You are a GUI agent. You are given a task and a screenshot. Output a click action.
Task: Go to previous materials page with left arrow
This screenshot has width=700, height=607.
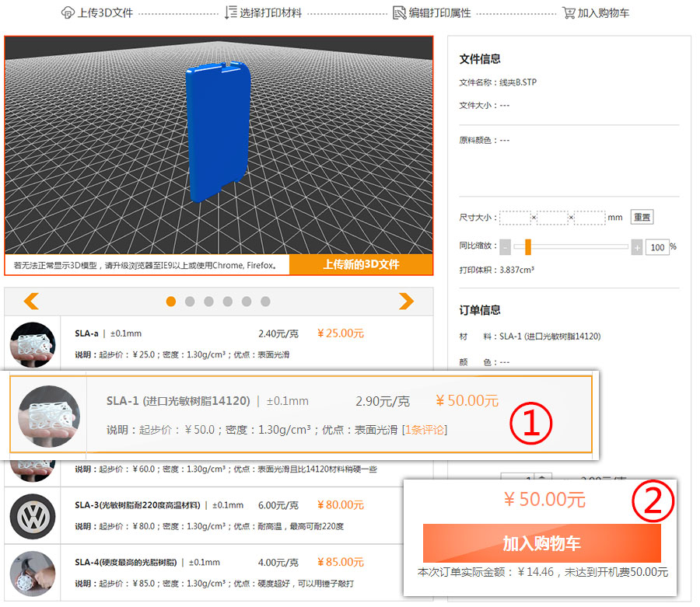pos(31,302)
